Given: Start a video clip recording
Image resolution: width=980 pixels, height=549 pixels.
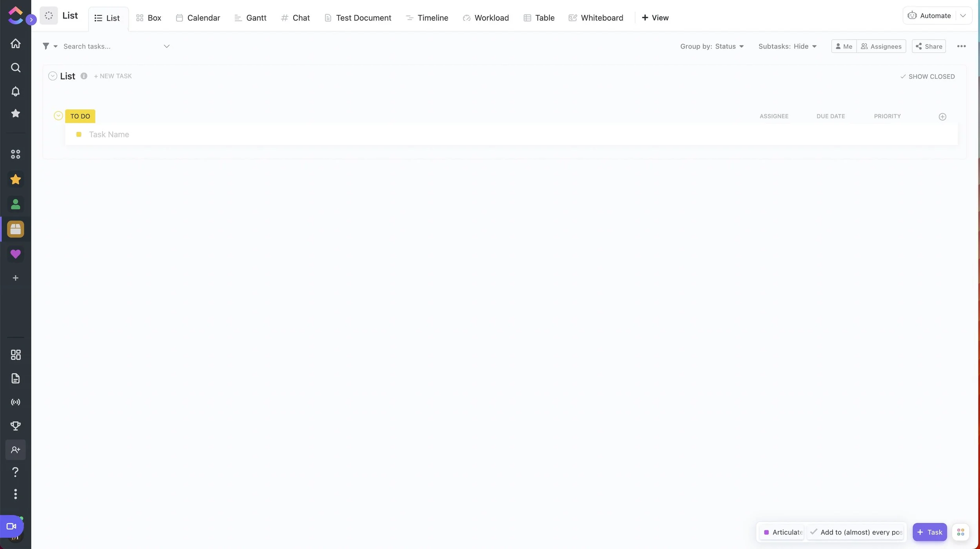Looking at the screenshot, I should [x=11, y=526].
